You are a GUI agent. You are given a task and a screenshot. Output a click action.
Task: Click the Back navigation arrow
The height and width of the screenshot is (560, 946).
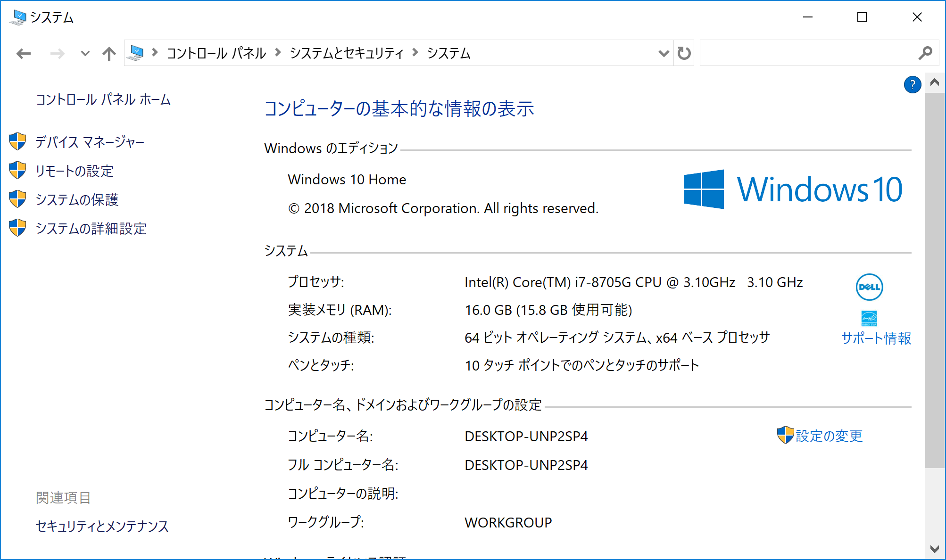click(24, 54)
